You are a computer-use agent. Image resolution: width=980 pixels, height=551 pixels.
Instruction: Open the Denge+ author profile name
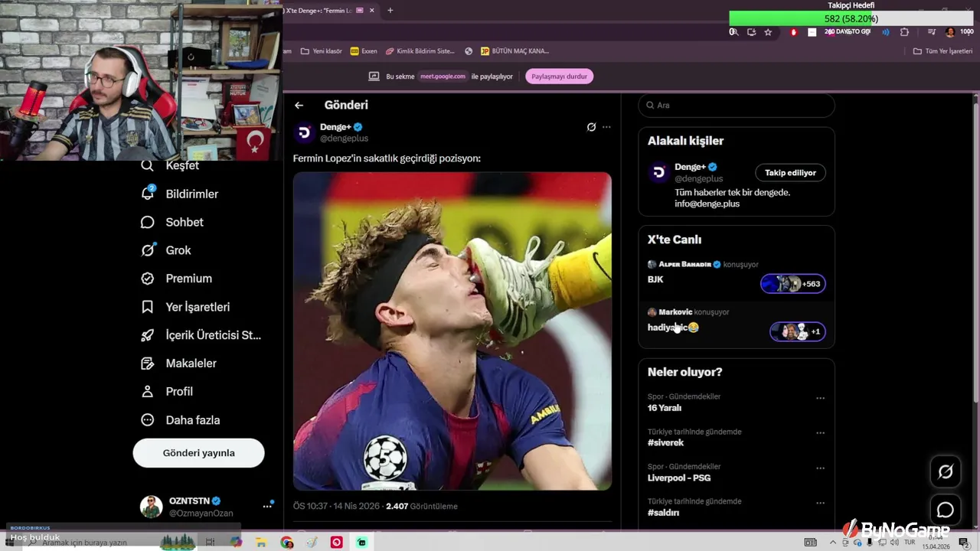click(335, 127)
